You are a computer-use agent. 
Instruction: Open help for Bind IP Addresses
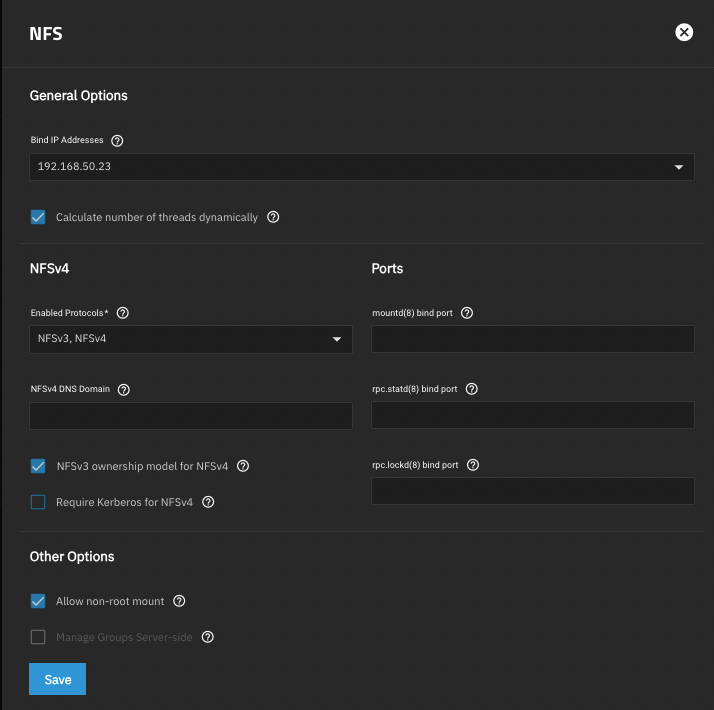(117, 141)
